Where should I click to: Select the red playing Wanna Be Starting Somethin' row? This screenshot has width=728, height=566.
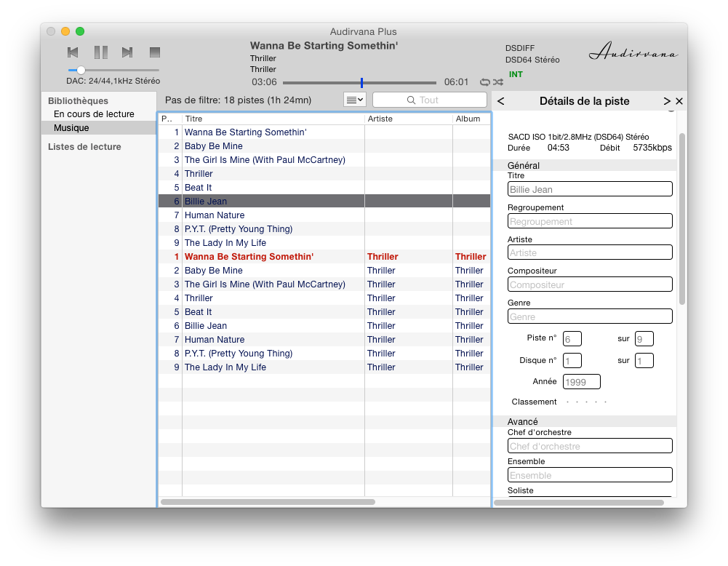pyautogui.click(x=324, y=256)
